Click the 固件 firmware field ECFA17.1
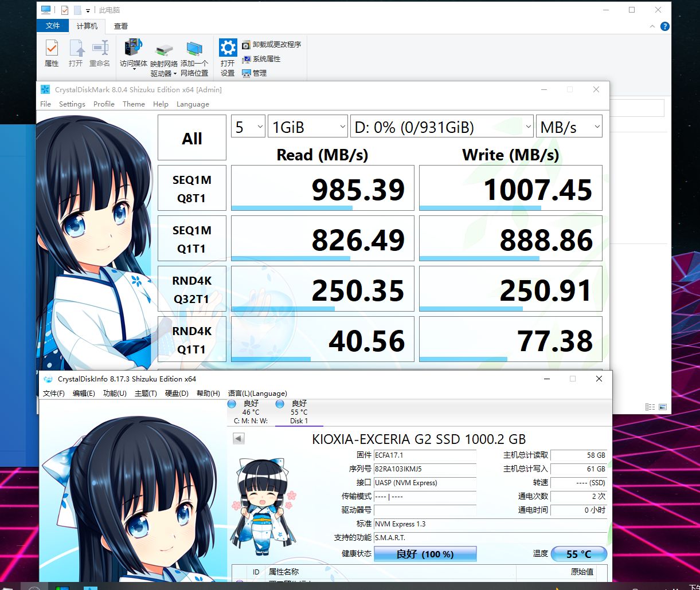 (x=425, y=455)
